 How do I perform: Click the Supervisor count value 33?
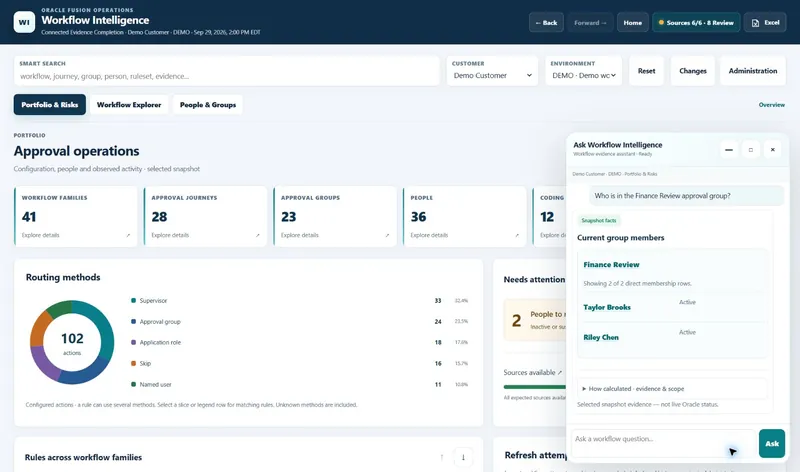pyautogui.click(x=438, y=301)
